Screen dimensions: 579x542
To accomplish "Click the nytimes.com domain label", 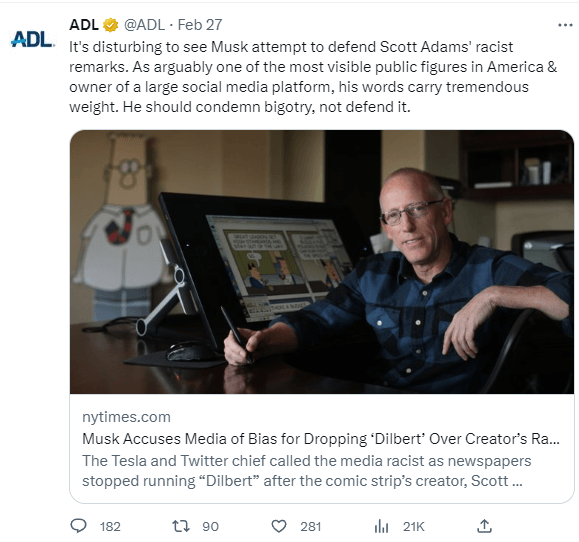I will click(126, 417).
